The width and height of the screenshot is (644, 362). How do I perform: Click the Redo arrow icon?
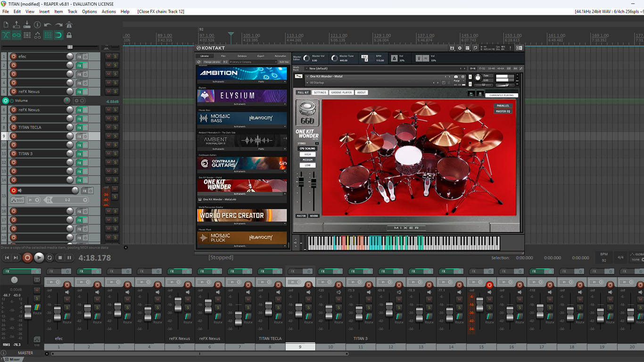[x=58, y=25]
